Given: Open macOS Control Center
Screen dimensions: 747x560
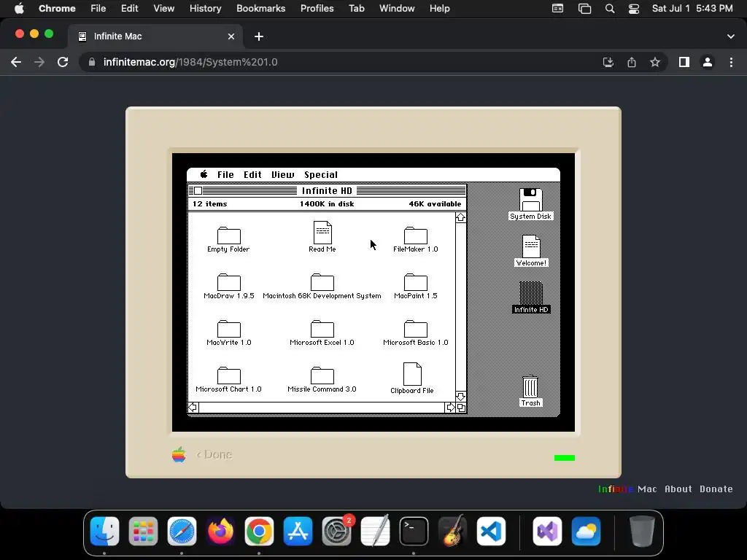Looking at the screenshot, I should [634, 9].
